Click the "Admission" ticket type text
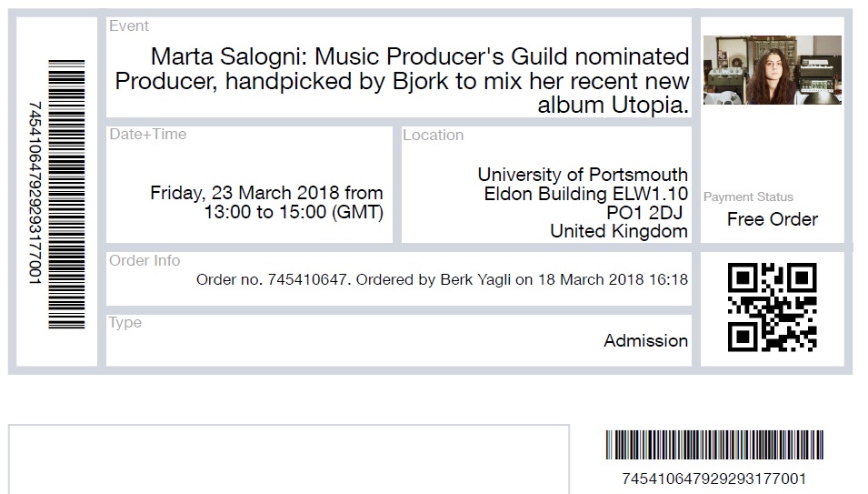 click(645, 341)
